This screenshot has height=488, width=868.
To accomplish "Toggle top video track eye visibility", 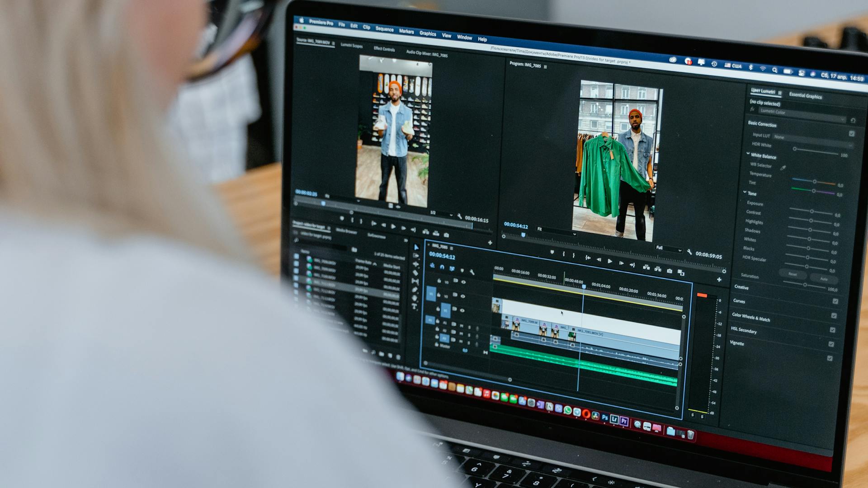I will (x=463, y=282).
